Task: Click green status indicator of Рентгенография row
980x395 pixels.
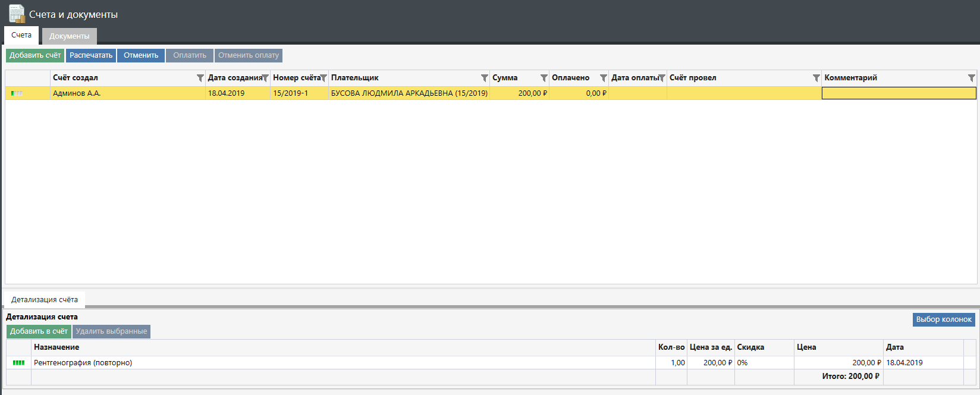Action: (18, 363)
